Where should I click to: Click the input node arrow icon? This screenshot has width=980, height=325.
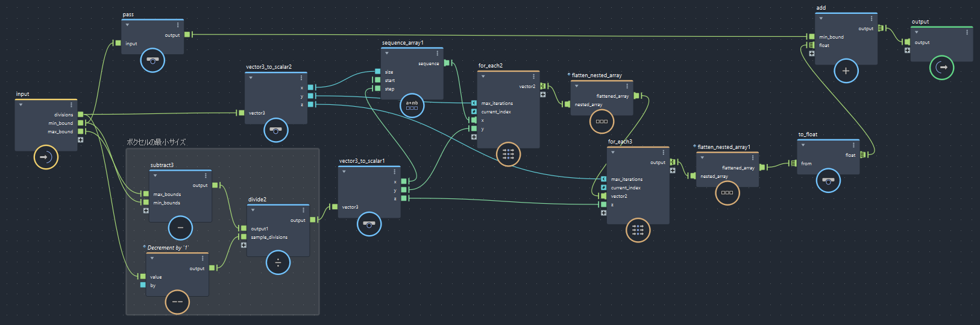pos(46,157)
